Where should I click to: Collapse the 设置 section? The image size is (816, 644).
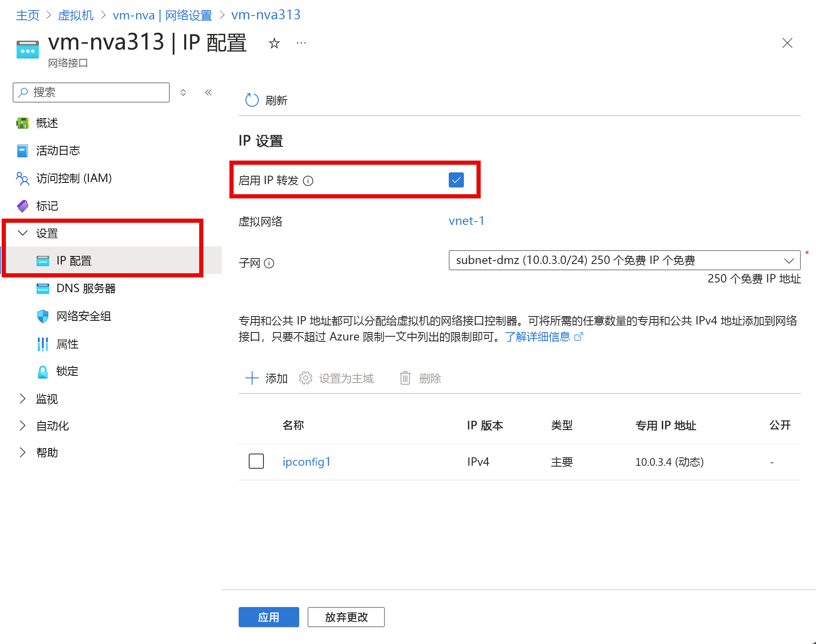click(23, 233)
